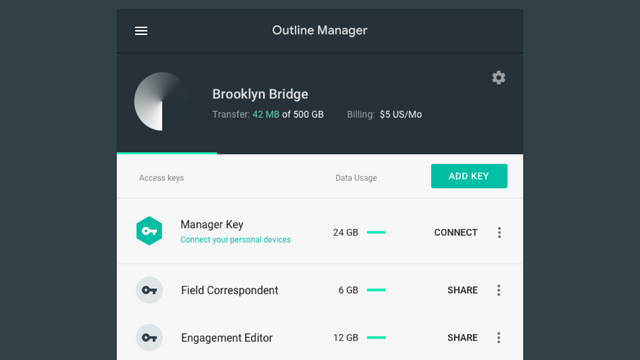
Task: Click the Brooklyn Bridge server avatar
Action: click(162, 102)
